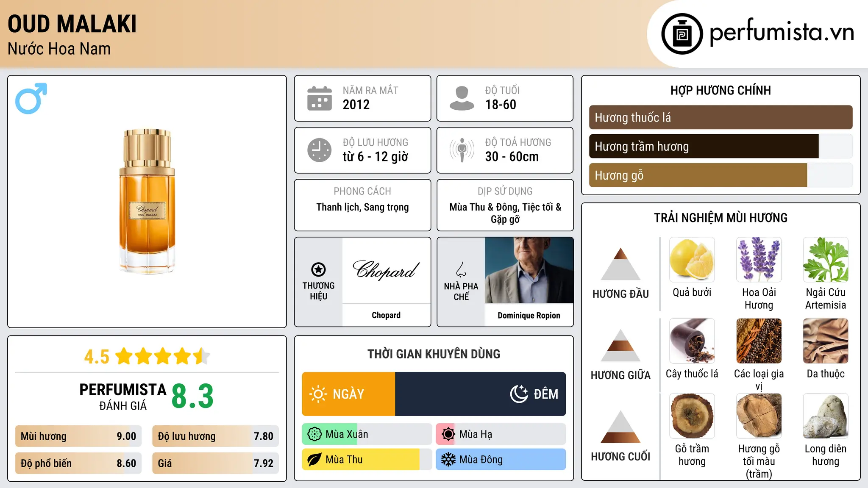Viewport: 868px width, 488px height.
Task: Click the Mùi hương 9.00 score bar
Action: click(x=78, y=436)
